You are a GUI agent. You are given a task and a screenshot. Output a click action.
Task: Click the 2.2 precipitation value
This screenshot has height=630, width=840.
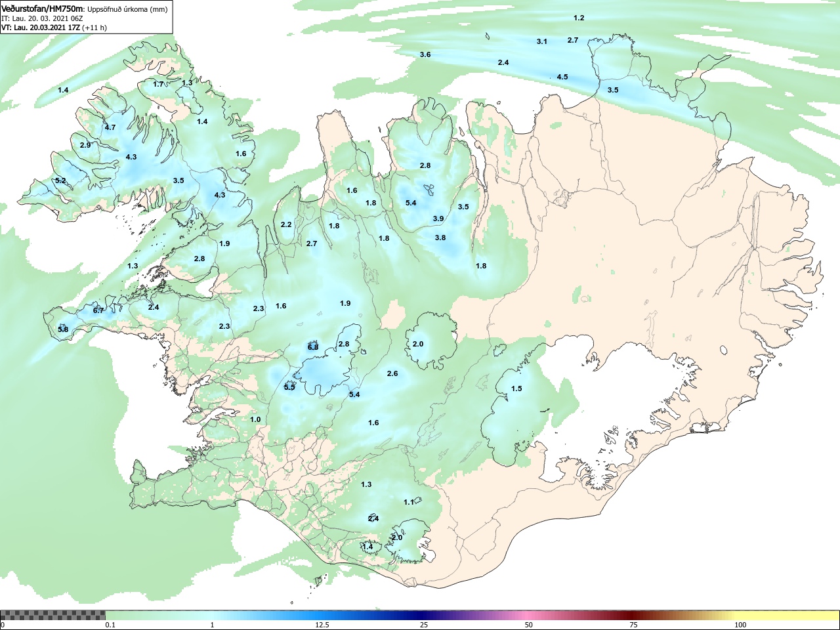coord(286,224)
